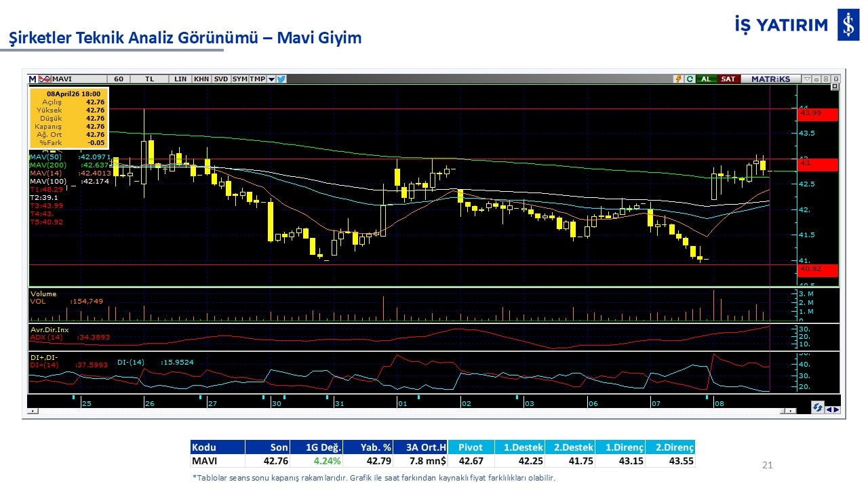Open the 60 period selector
Image resolution: width=868 pixels, height=488 pixels.
coord(119,79)
